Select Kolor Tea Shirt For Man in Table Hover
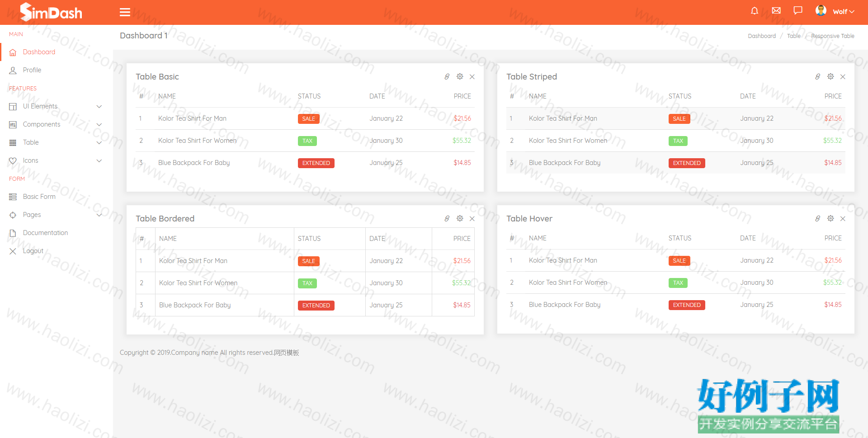The width and height of the screenshot is (868, 438). coord(563,260)
